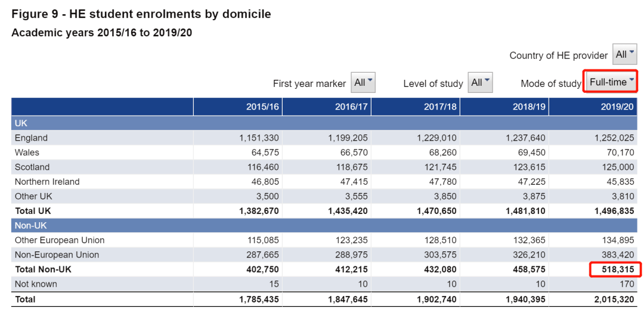The width and height of the screenshot is (644, 311).
Task: Click the 2015/16 column header
Action: click(238, 107)
